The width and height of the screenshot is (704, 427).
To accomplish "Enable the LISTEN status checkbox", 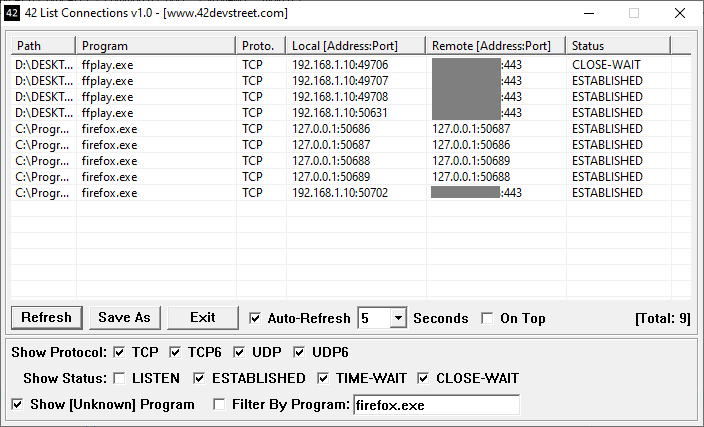I will click(x=119, y=379).
